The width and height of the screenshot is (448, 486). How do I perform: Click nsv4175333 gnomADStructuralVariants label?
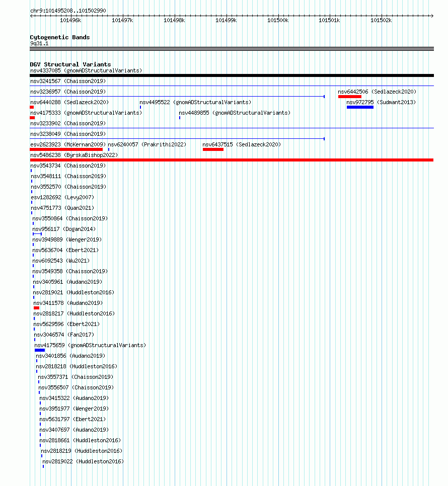pyautogui.click(x=86, y=113)
